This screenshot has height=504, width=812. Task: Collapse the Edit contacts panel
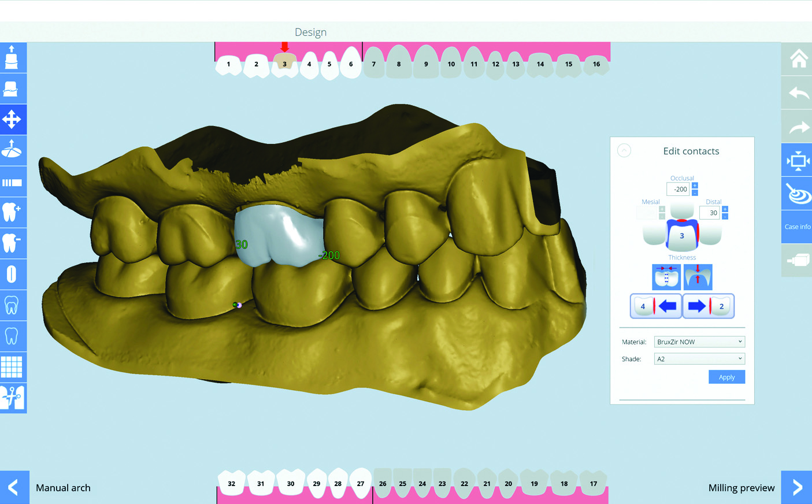[624, 151]
